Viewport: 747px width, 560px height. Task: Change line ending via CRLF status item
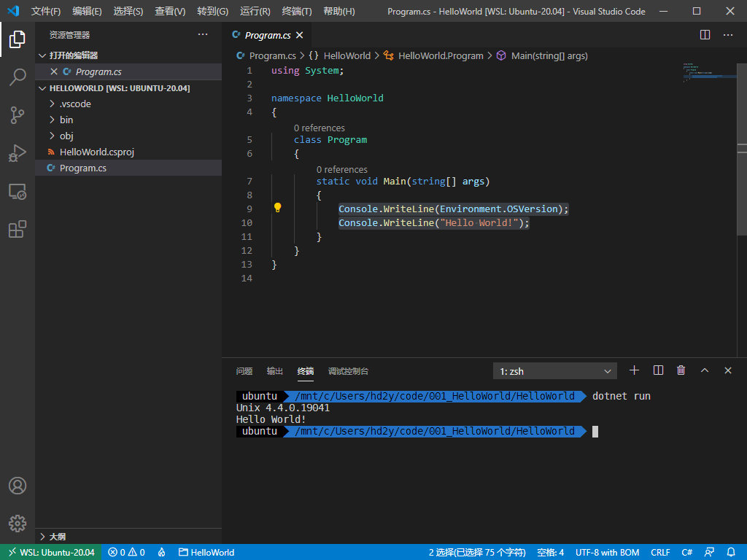point(660,553)
